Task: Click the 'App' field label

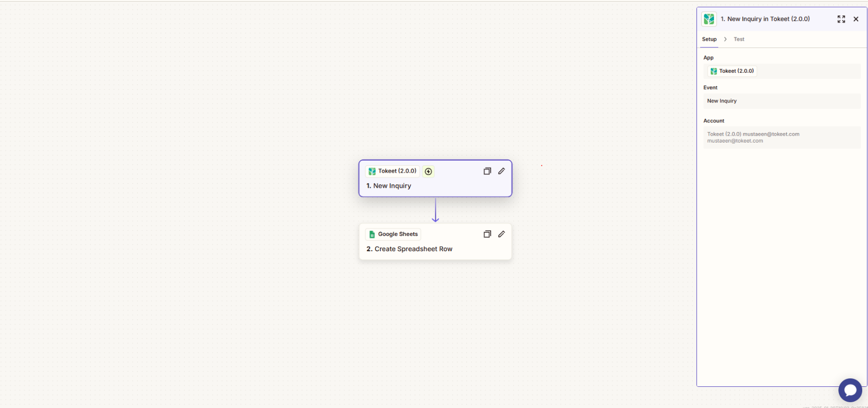Action: (708, 58)
